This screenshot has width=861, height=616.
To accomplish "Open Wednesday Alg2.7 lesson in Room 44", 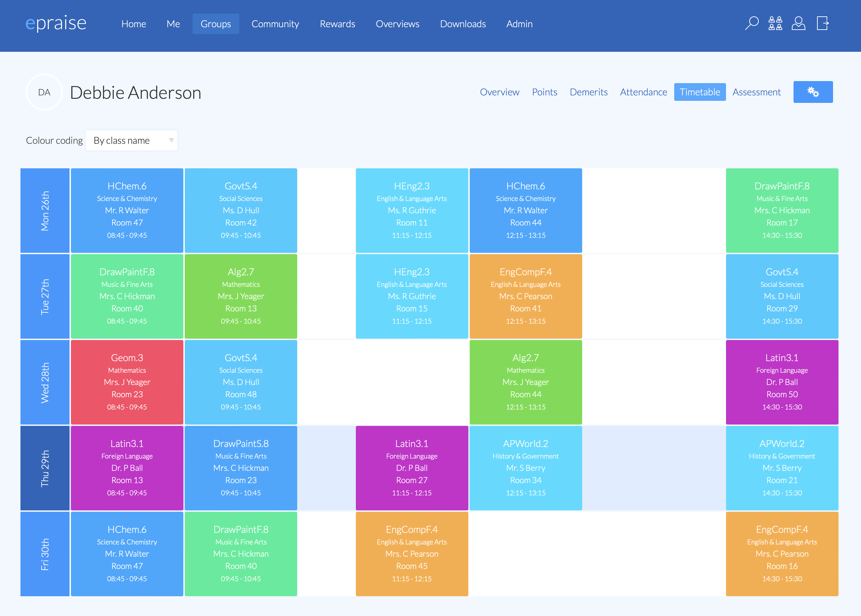I will (x=526, y=382).
